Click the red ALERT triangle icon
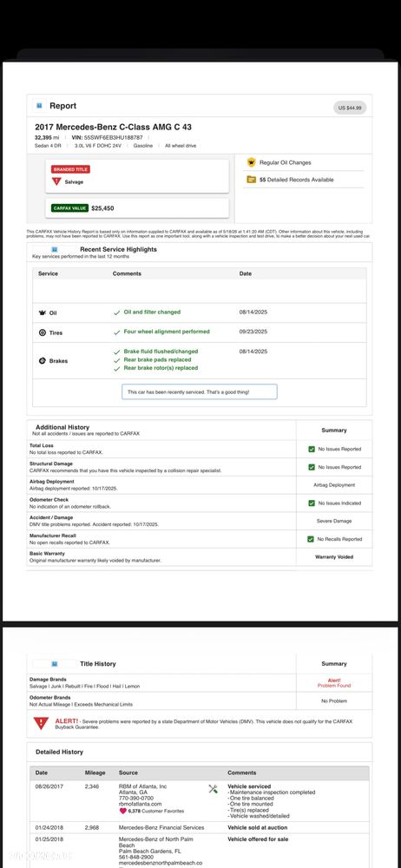The height and width of the screenshot is (868, 401). (x=41, y=723)
